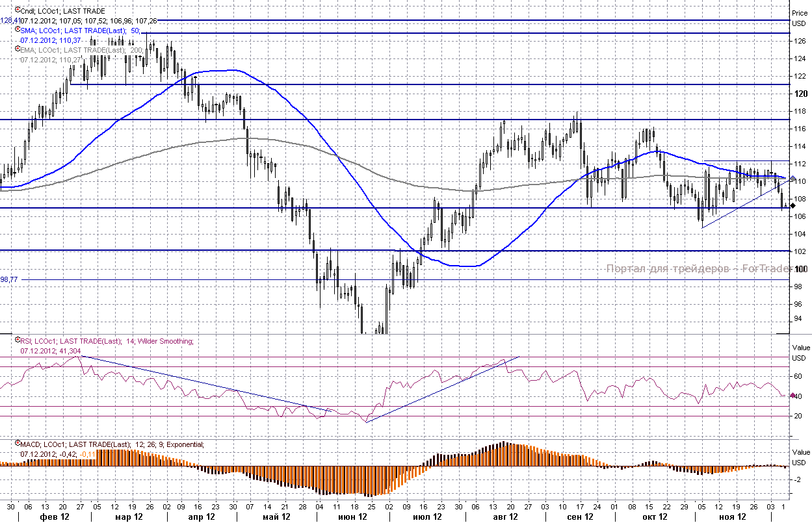This screenshot has height=523, width=812.
Task: Click the 'Price' axis title
Action: 799,12
